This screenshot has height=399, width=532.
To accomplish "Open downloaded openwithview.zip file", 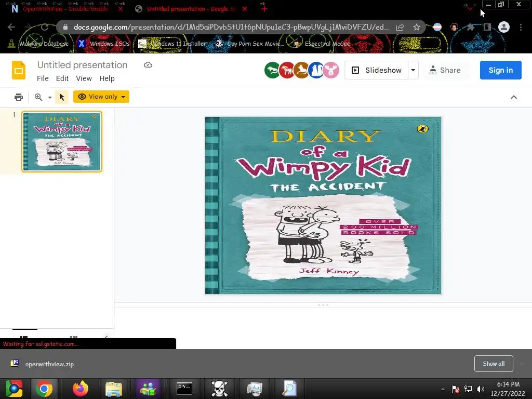I will [43, 364].
